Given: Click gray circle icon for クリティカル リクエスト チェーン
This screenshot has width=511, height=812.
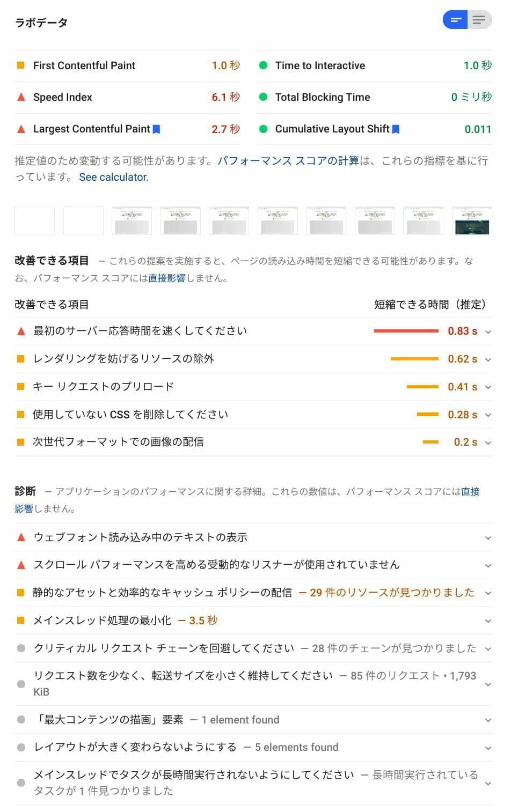Looking at the screenshot, I should click(21, 648).
